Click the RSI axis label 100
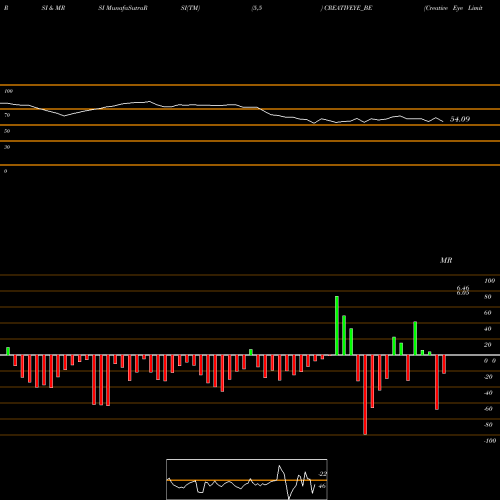This screenshot has width=500, height=500. pos(9,91)
